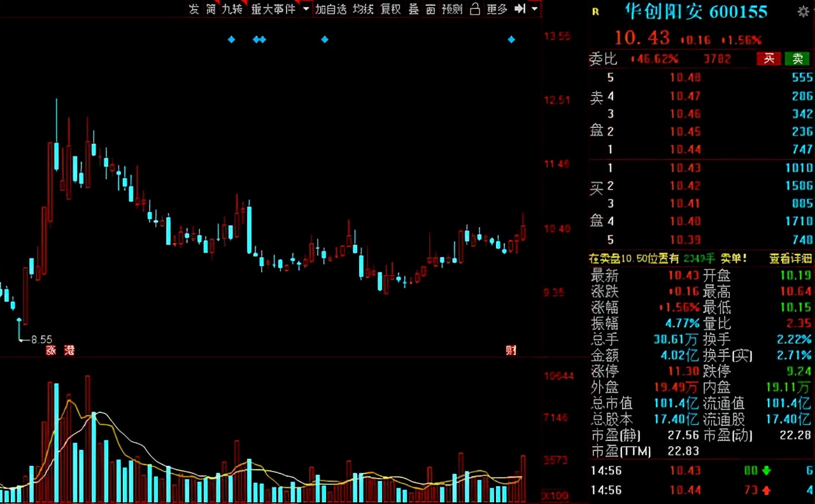Select sell level 5 price 10.48
Viewport: 815px width, 504px height.
685,78
